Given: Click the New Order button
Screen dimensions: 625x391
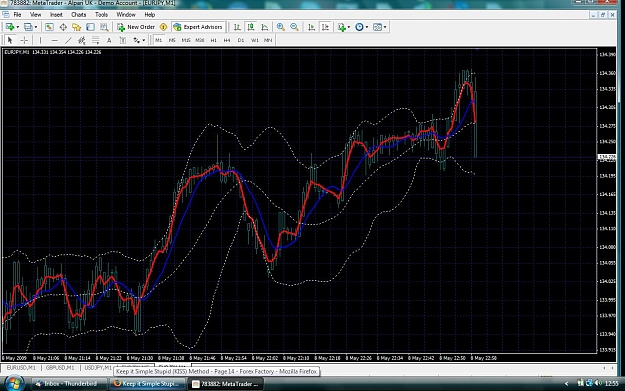Looking at the screenshot, I should [x=136, y=27].
